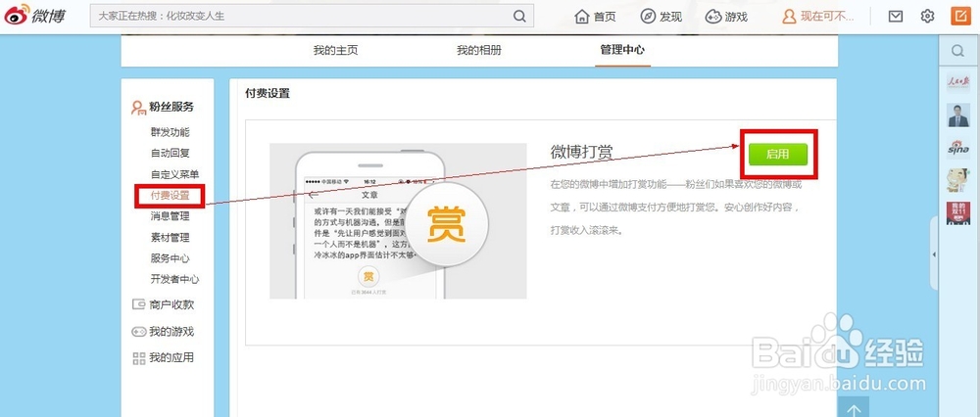Open the settings gear icon
The height and width of the screenshot is (417, 980).
927,17
